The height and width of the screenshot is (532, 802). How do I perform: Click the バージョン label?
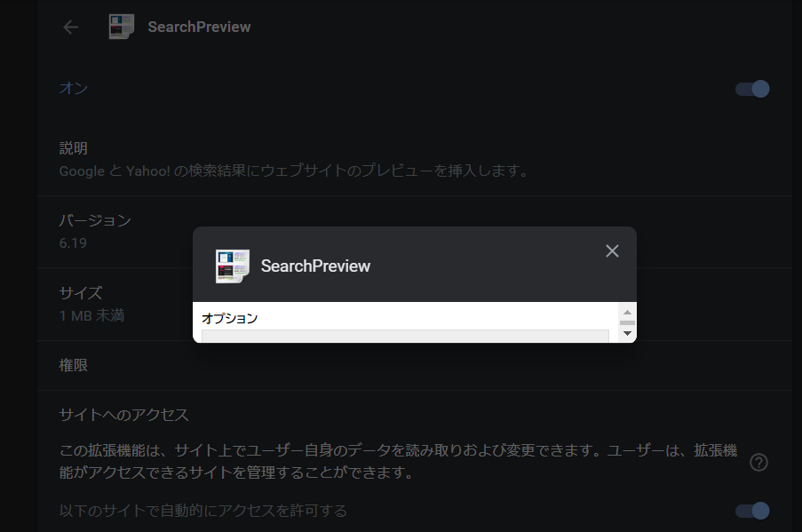[95, 220]
